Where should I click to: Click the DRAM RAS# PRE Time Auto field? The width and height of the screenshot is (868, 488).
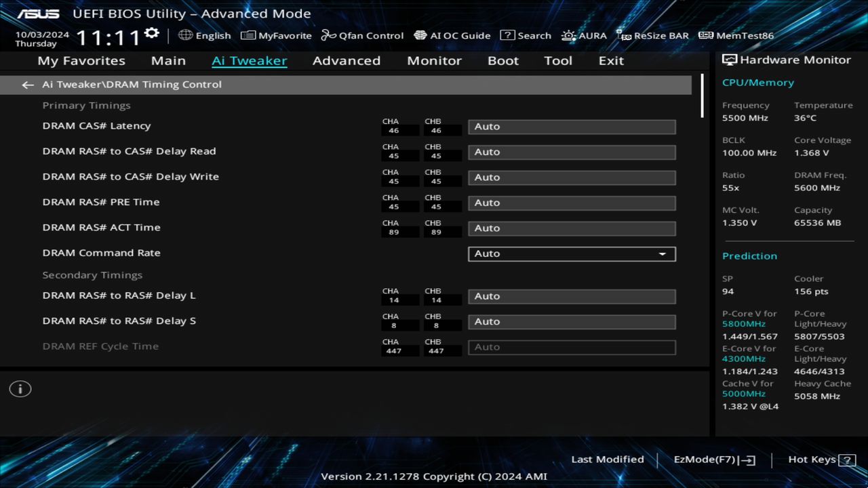(572, 203)
